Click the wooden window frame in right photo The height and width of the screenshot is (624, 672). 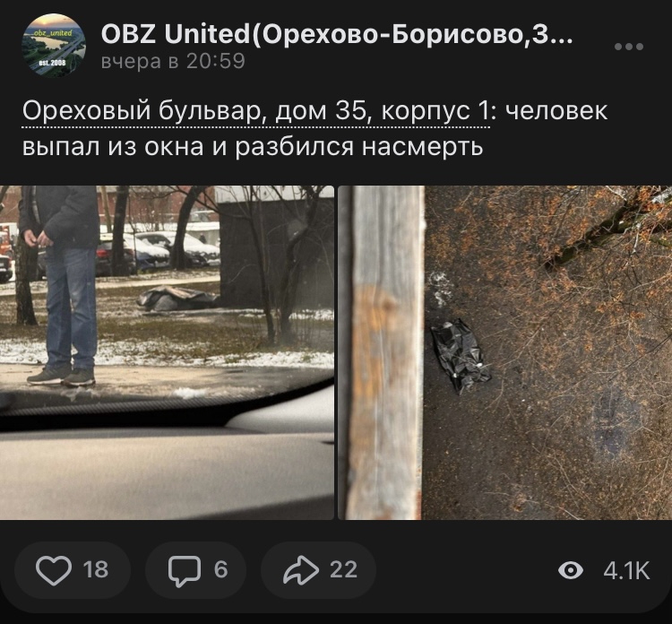tap(383, 352)
